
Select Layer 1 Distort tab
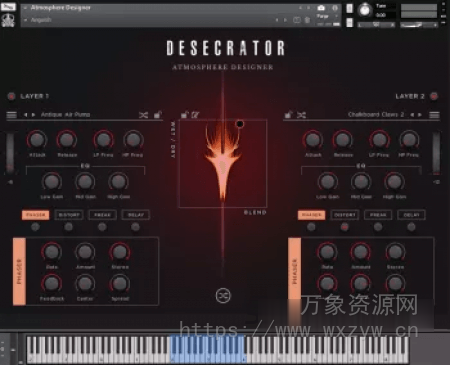tap(69, 215)
